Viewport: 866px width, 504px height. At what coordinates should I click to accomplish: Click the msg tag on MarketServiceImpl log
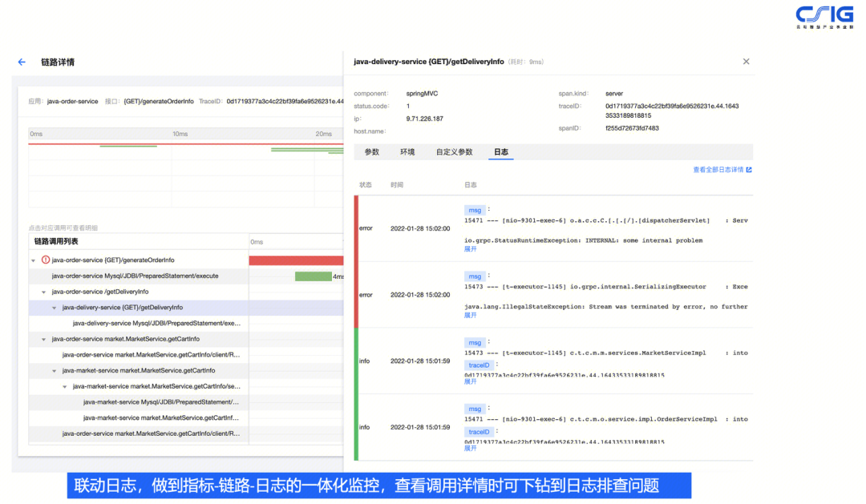click(x=475, y=343)
